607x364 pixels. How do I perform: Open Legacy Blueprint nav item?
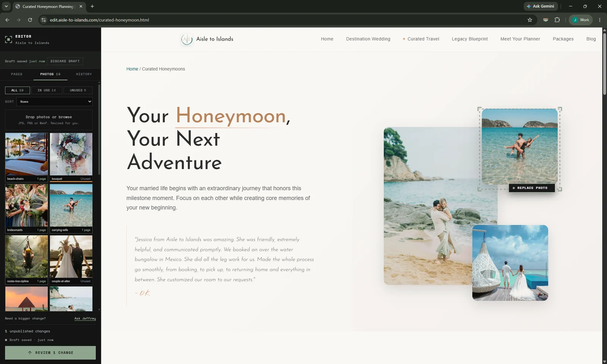click(470, 39)
